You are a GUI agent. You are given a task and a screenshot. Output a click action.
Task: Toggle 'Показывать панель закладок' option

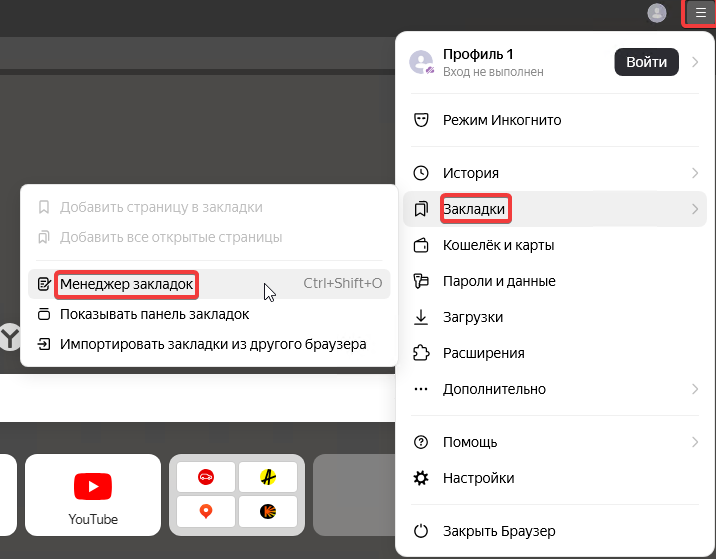(x=154, y=314)
